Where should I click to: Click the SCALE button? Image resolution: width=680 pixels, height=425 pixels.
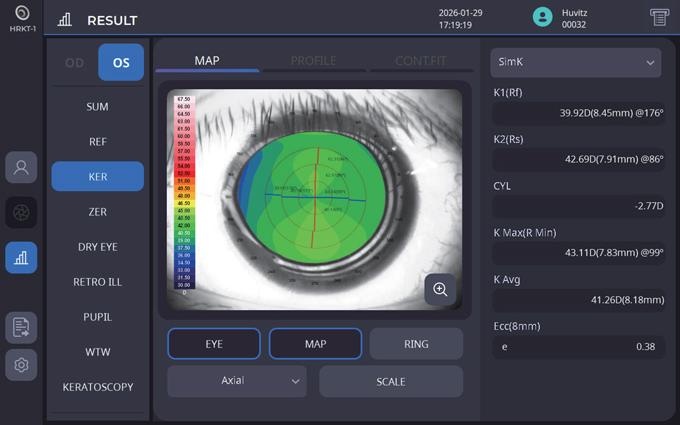[391, 382]
